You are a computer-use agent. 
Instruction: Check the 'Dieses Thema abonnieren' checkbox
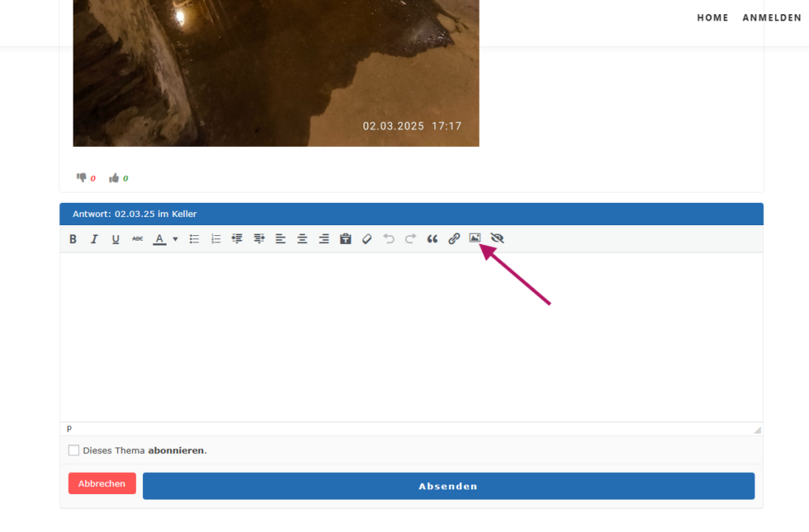click(73, 451)
